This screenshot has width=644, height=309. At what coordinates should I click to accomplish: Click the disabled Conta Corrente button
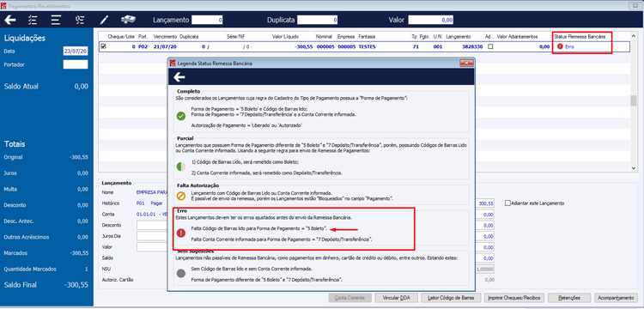click(x=350, y=298)
